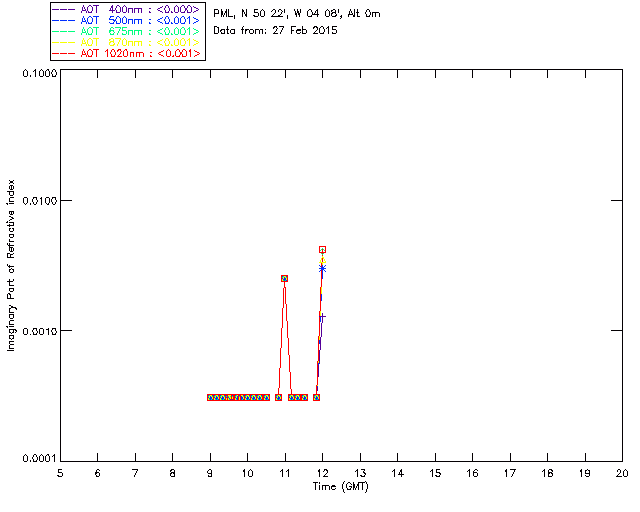Image resolution: width=640 pixels, height=512 pixels.
Task: Click the x-axis tick label 17
Action: [510, 474]
